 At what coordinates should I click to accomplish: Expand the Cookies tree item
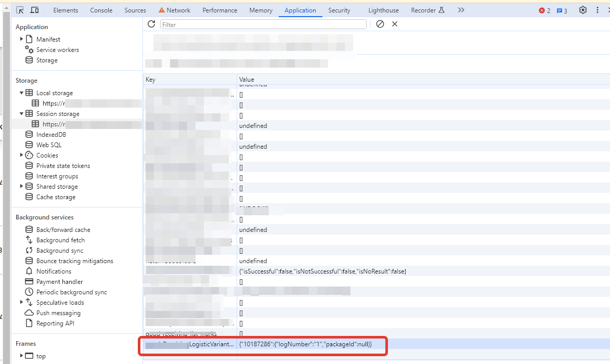click(x=21, y=155)
